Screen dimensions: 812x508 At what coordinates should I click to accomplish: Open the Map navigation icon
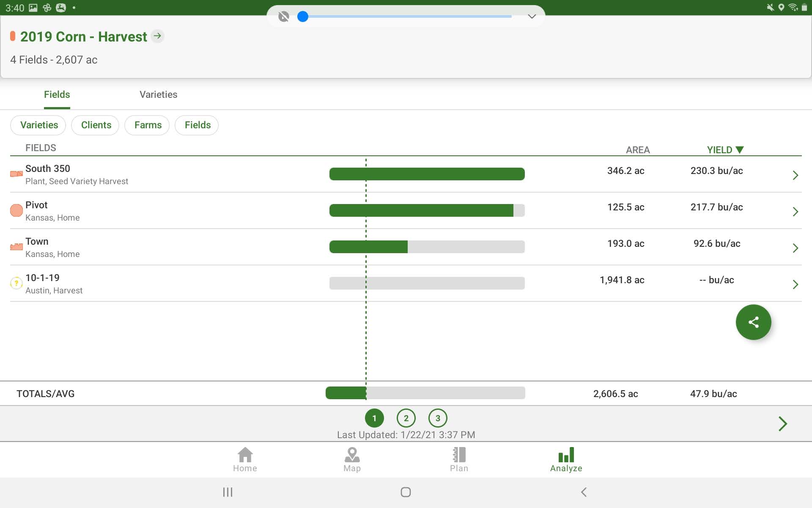(x=352, y=455)
